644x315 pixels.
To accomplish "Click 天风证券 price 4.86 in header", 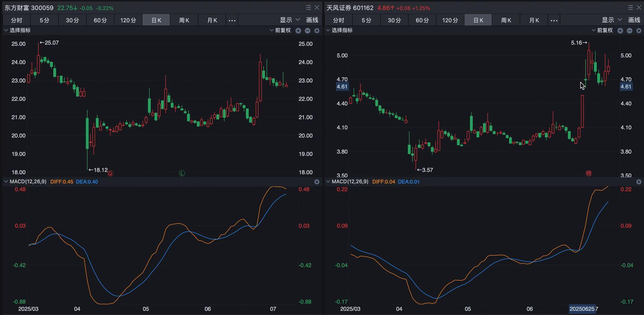I will coord(386,8).
